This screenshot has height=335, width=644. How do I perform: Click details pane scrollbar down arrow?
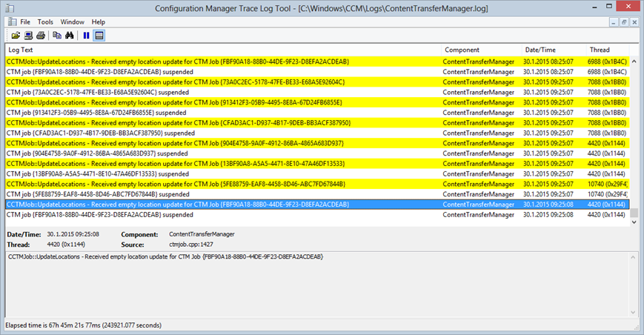click(x=633, y=313)
